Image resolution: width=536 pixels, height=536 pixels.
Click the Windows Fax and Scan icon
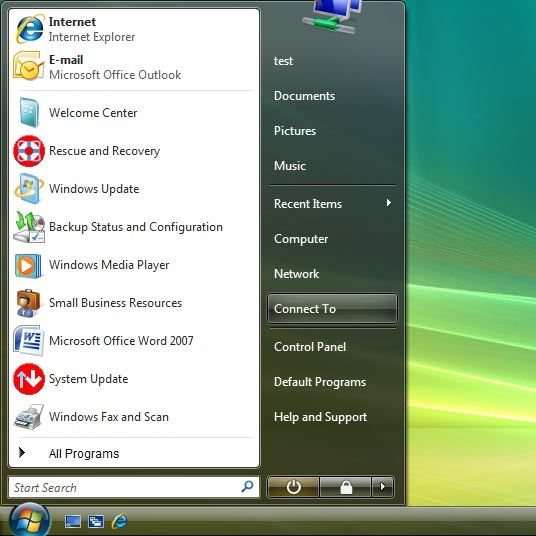[29, 417]
